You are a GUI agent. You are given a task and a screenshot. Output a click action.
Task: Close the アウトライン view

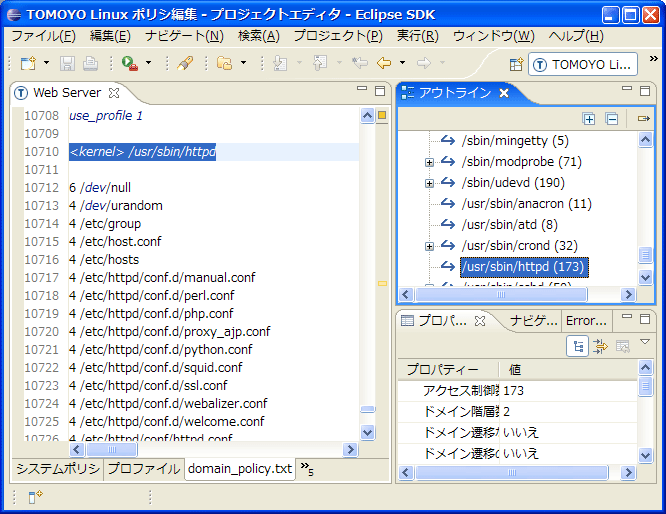pos(504,93)
